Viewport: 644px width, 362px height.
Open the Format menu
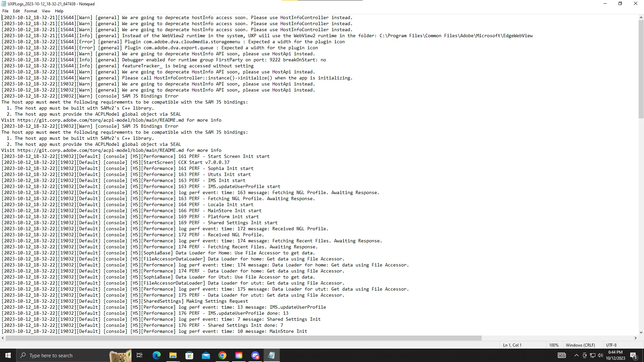pos(31,11)
